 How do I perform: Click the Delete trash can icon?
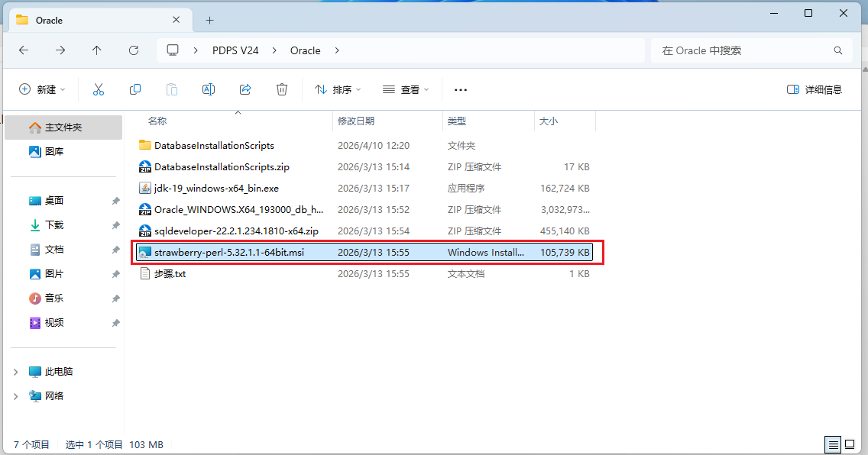pos(282,89)
